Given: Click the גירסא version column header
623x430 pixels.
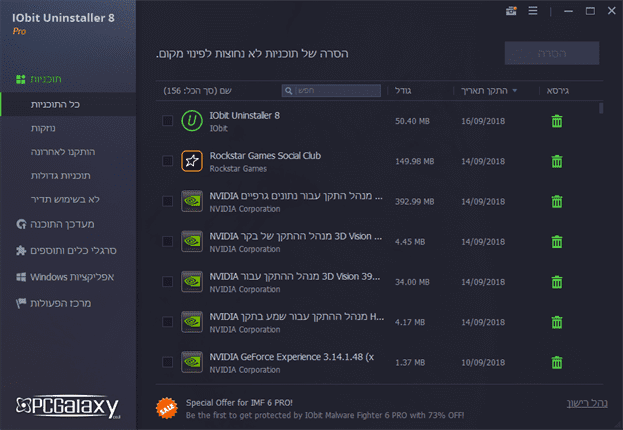Looking at the screenshot, I should coord(557,91).
